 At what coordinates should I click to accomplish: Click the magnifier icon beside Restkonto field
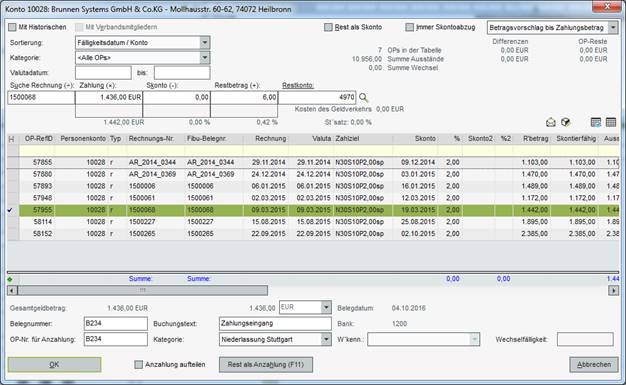click(363, 97)
